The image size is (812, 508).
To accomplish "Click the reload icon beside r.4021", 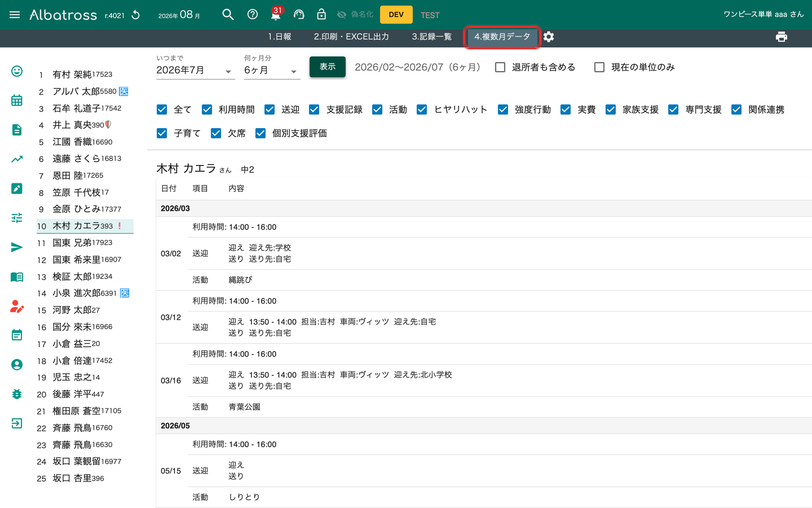I will click(x=136, y=15).
